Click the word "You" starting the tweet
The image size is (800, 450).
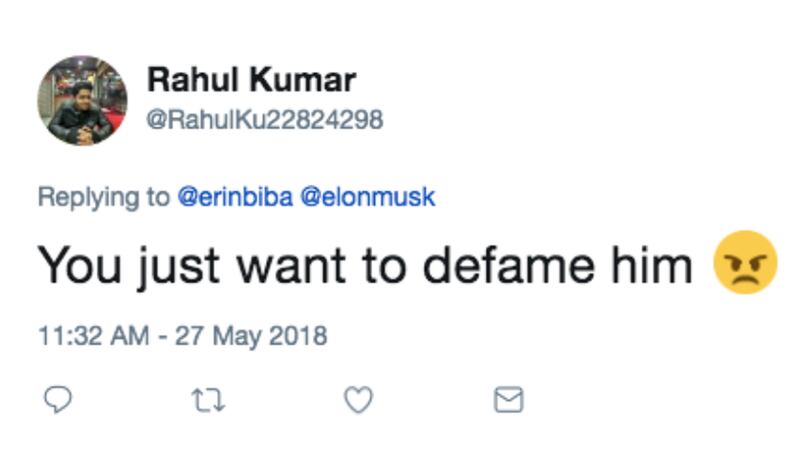[78, 264]
